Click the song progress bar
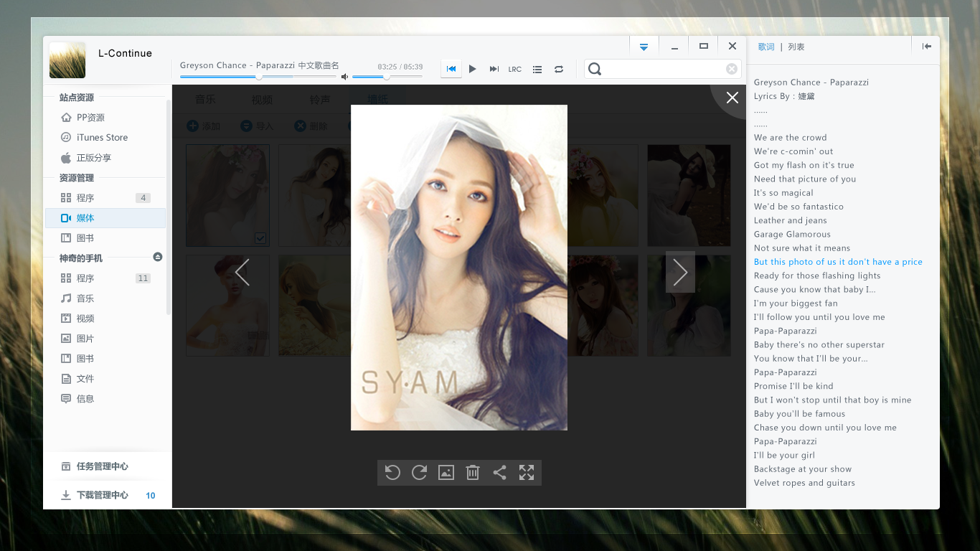The width and height of the screenshot is (980, 551). pos(258,76)
